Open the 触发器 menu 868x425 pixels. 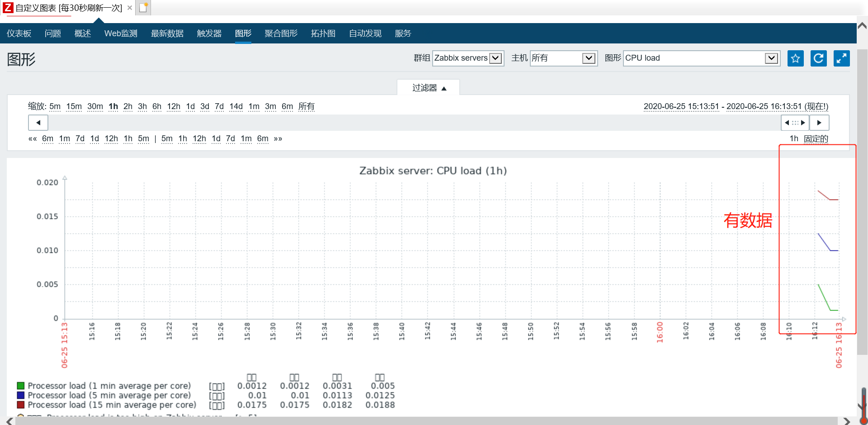pyautogui.click(x=209, y=33)
